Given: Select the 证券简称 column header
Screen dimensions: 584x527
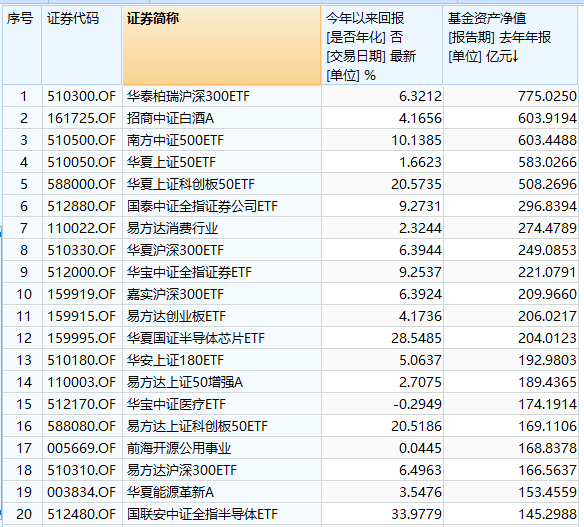Looking at the screenshot, I should 222,45.
